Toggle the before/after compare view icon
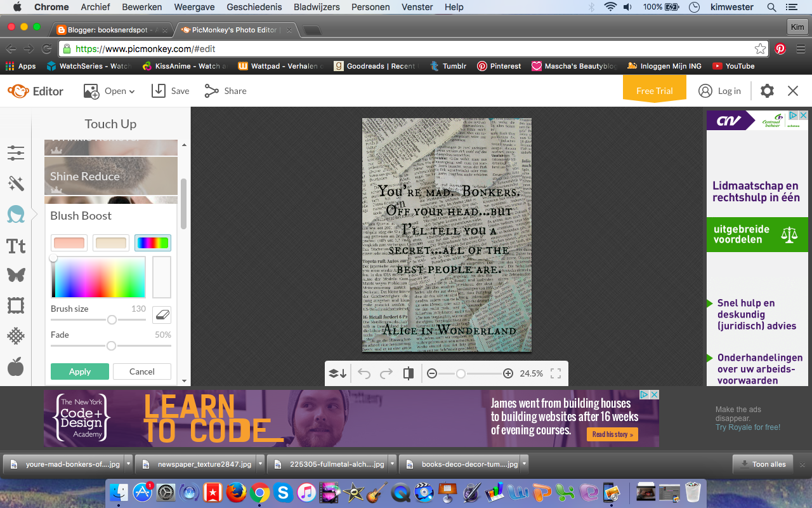This screenshot has width=812, height=508. click(409, 373)
